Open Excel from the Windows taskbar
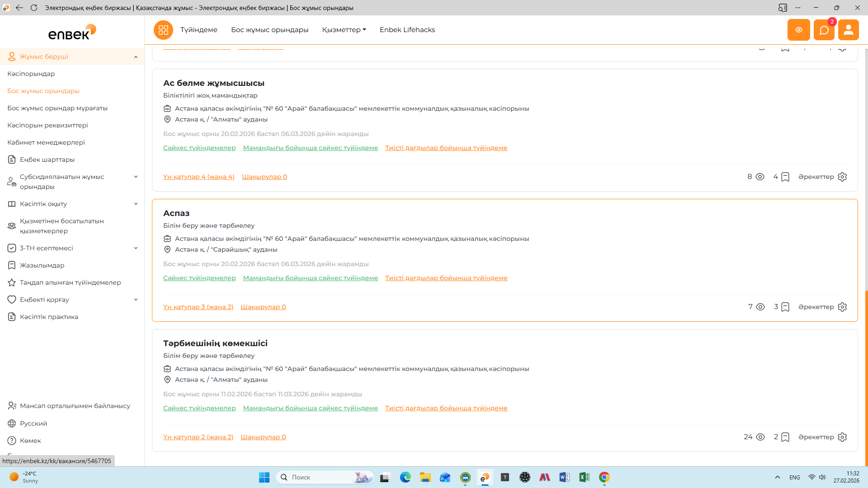This screenshot has height=488, width=868. (584, 477)
